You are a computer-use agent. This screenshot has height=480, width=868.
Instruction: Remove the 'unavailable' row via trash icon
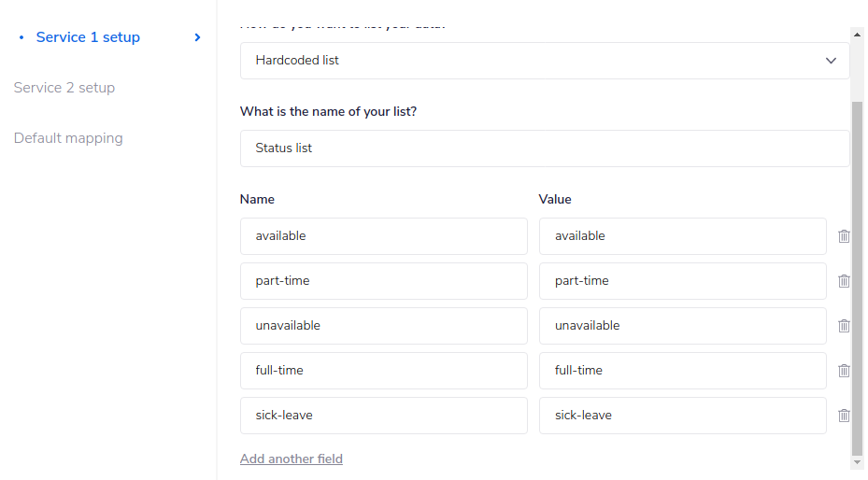(844, 326)
